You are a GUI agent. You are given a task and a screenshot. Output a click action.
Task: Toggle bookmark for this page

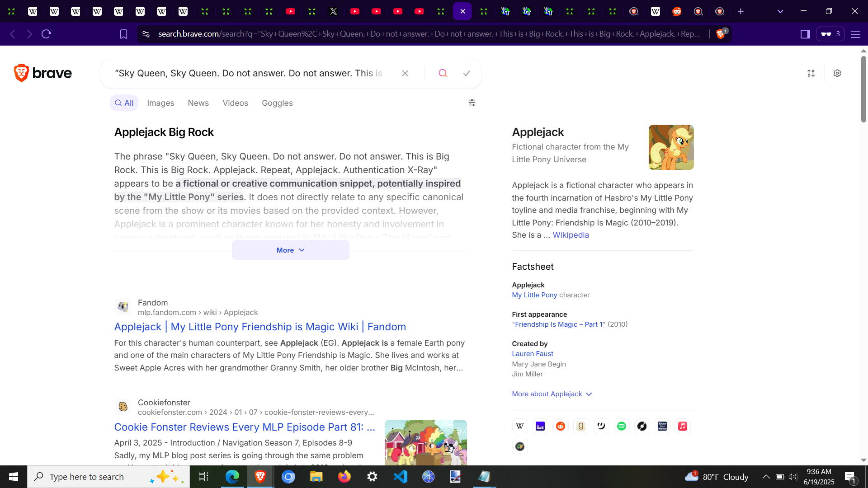pos(123,34)
